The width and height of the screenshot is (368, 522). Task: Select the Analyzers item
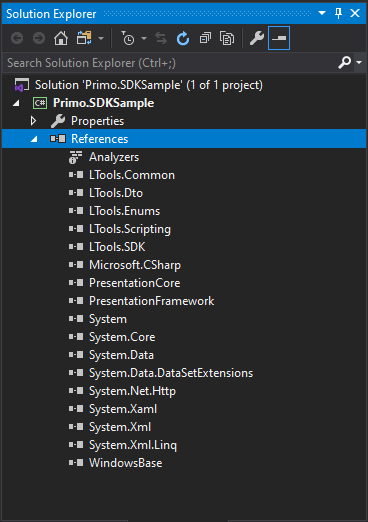tap(114, 157)
